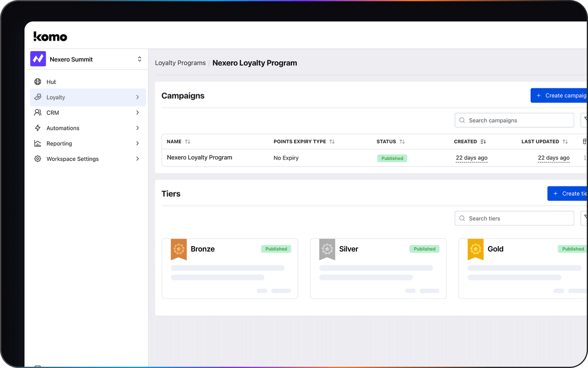Click the Loyalty Programs breadcrumb link
The image size is (588, 368).
click(x=180, y=63)
